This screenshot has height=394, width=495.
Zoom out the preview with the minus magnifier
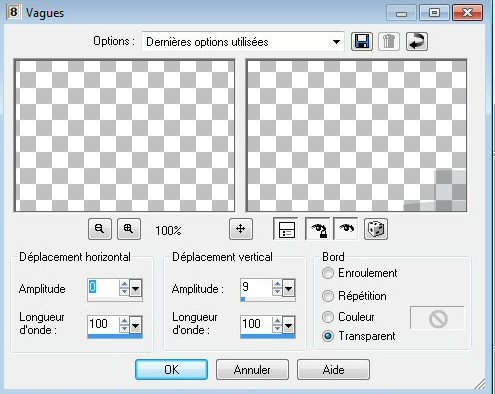pos(100,229)
